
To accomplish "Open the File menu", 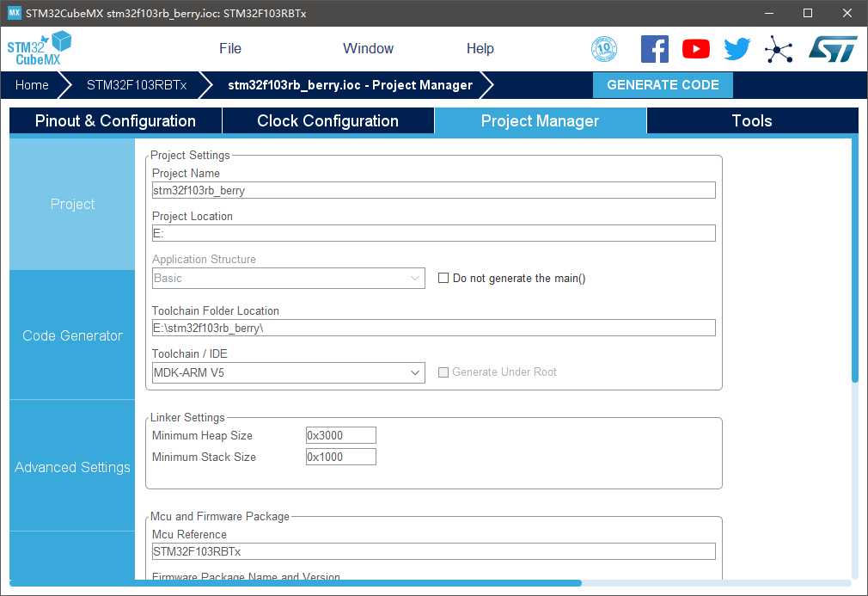I will pos(230,49).
